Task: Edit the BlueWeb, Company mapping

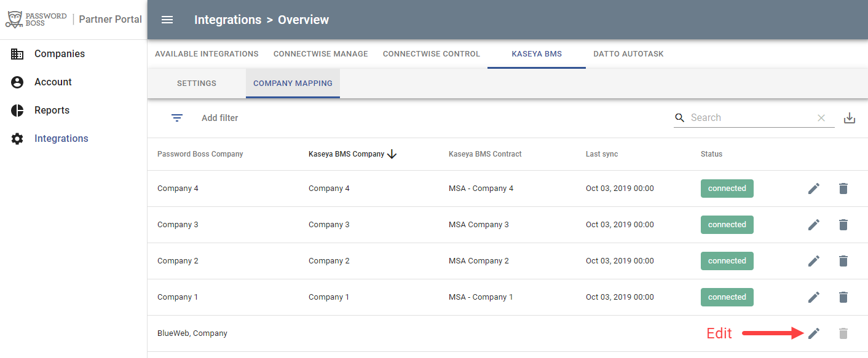Action: (814, 333)
